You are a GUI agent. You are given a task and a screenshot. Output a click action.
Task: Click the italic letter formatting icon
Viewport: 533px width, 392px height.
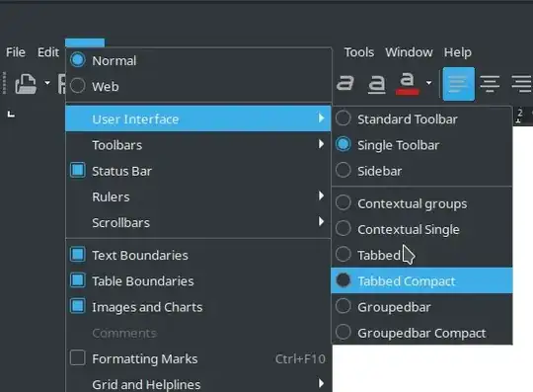click(345, 83)
